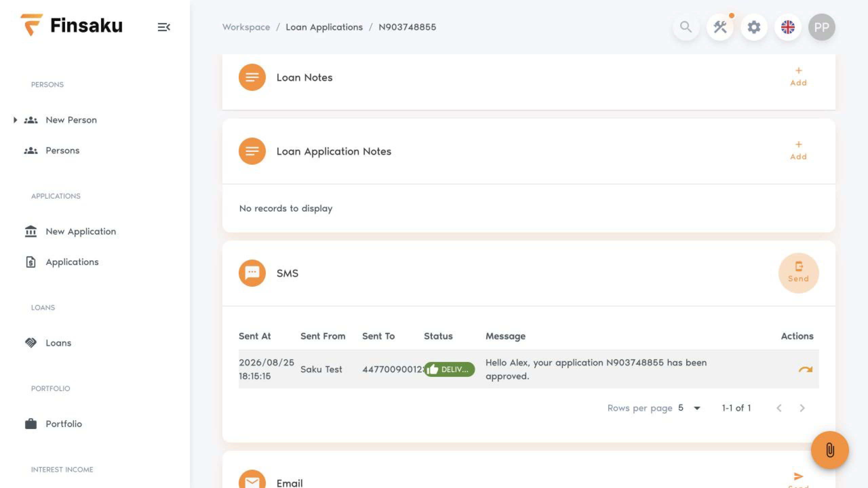Click the Portfolio briefcase icon
The width and height of the screenshot is (868, 488).
(x=31, y=424)
